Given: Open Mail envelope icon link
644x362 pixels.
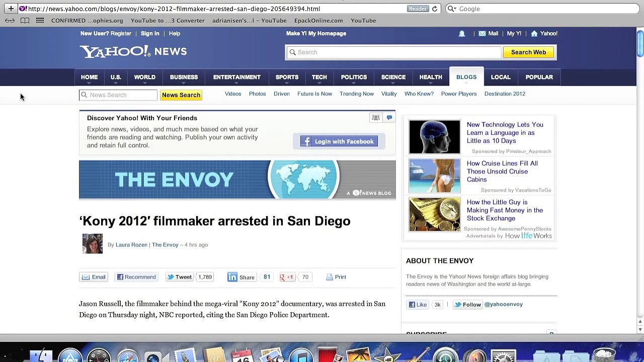Looking at the screenshot, I should point(482,34).
